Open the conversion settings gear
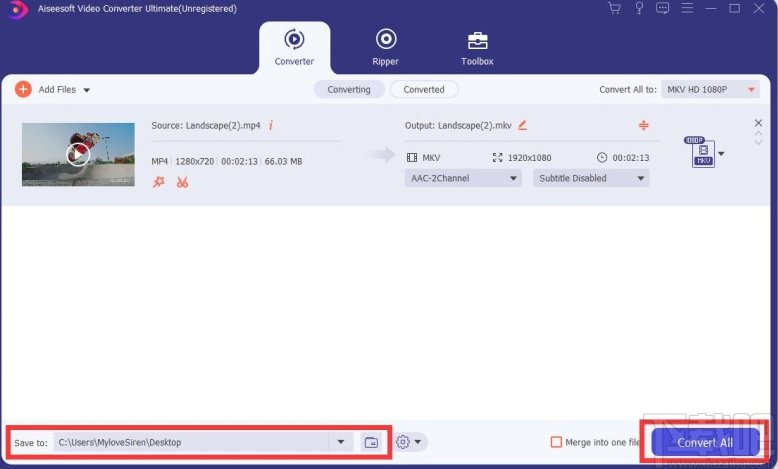778x469 pixels. pyautogui.click(x=403, y=442)
